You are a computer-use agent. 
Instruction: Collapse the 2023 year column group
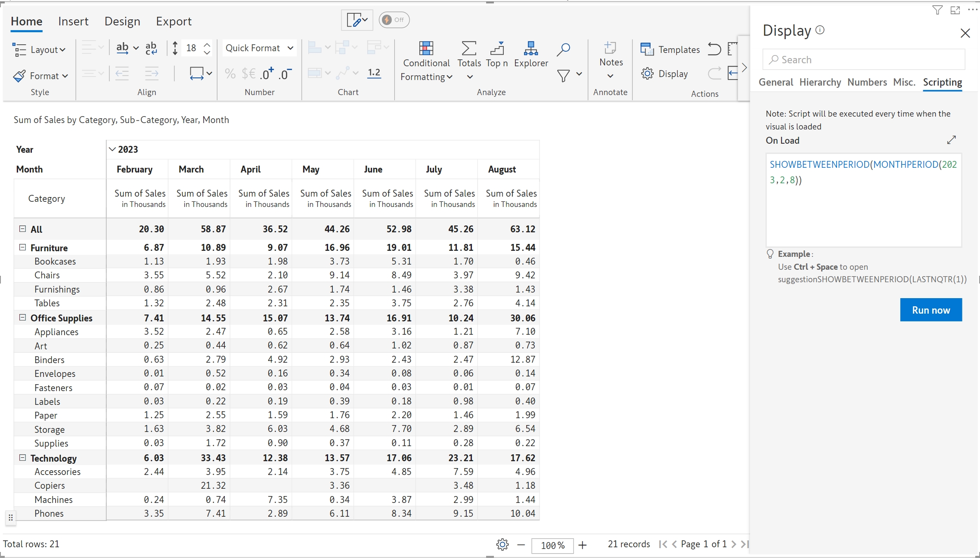pyautogui.click(x=112, y=149)
